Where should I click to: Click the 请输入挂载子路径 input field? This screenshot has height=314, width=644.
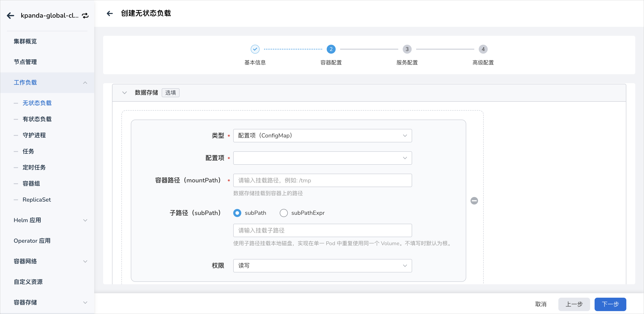322,230
